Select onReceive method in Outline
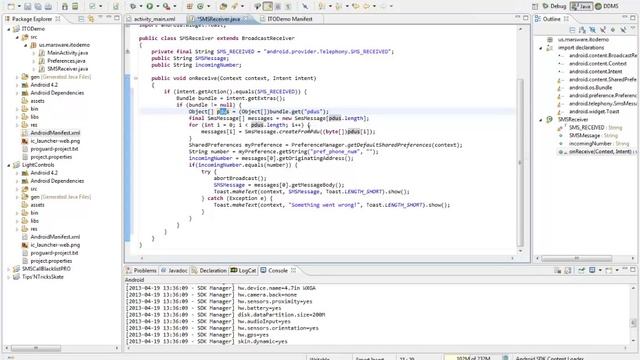Screen dimensions: 640x360 (598, 151)
